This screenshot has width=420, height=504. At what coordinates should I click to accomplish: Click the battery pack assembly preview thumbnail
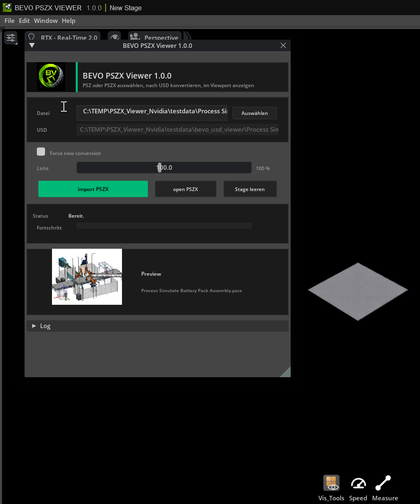coord(87,277)
